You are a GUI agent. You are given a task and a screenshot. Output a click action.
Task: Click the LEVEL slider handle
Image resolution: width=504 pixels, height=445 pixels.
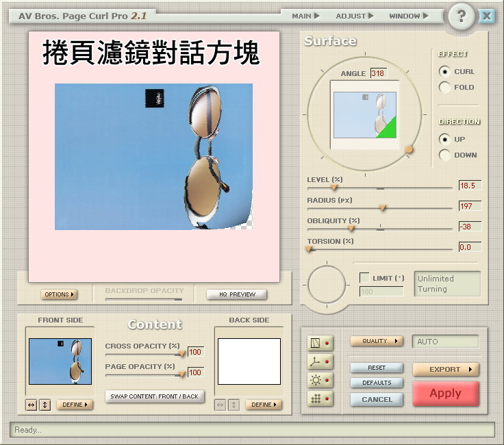[334, 188]
